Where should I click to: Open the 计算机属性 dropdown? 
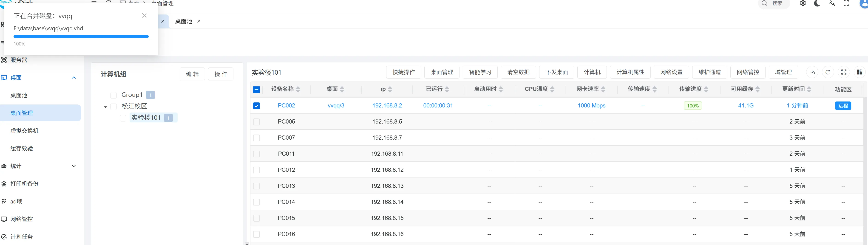(x=630, y=72)
